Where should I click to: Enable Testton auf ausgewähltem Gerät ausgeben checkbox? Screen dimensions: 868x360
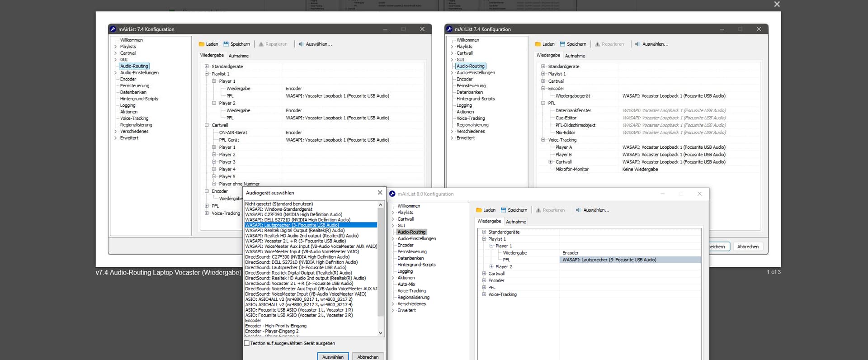pyautogui.click(x=247, y=343)
